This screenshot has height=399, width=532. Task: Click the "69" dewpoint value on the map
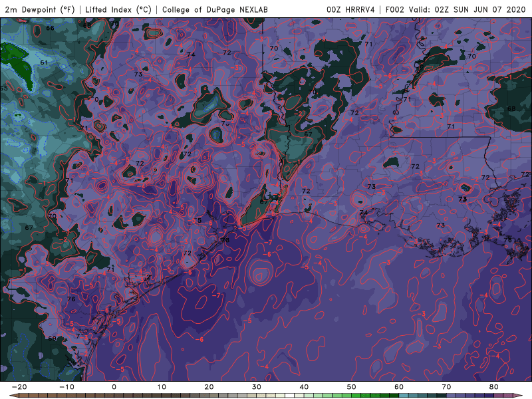pyautogui.click(x=53, y=338)
